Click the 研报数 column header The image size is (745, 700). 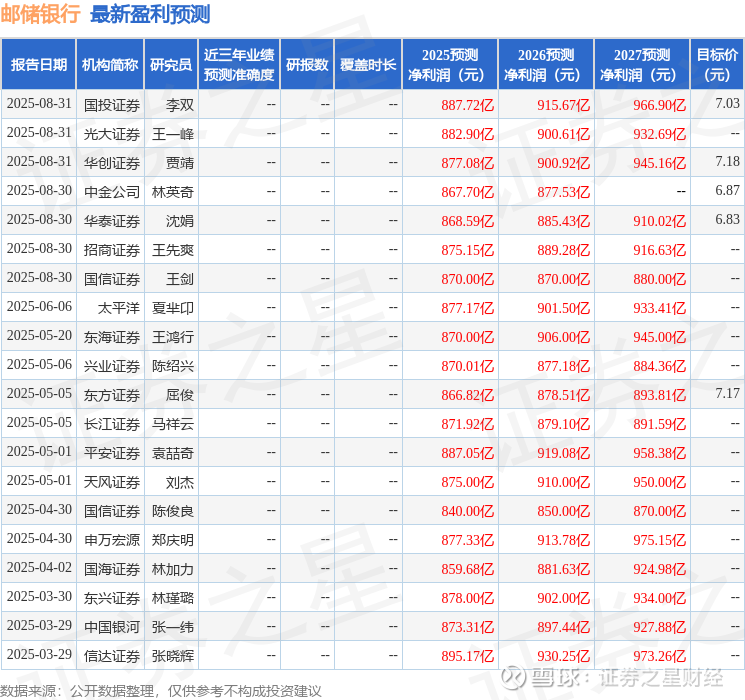point(307,65)
